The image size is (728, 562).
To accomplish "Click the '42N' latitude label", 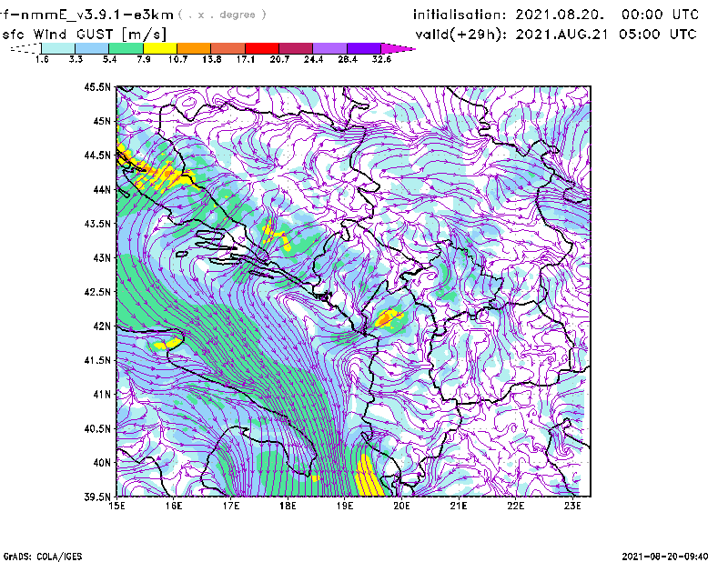I will point(102,326).
